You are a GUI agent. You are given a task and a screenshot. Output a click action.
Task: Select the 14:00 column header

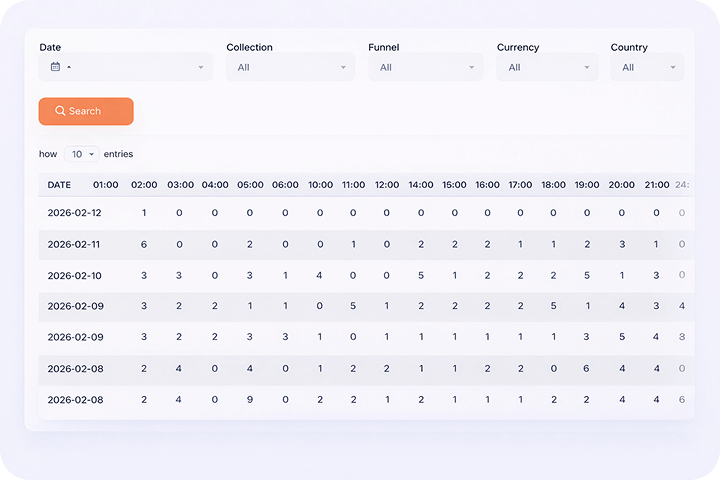pyautogui.click(x=421, y=185)
